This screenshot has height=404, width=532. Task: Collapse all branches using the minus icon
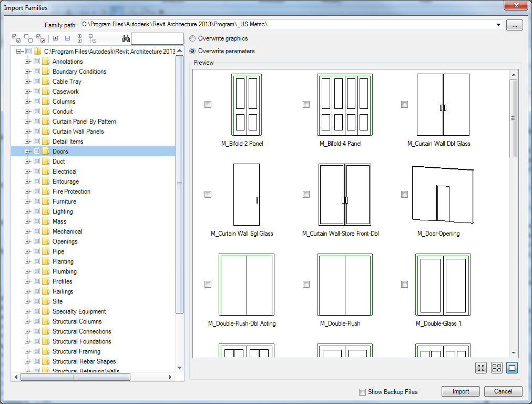67,38
